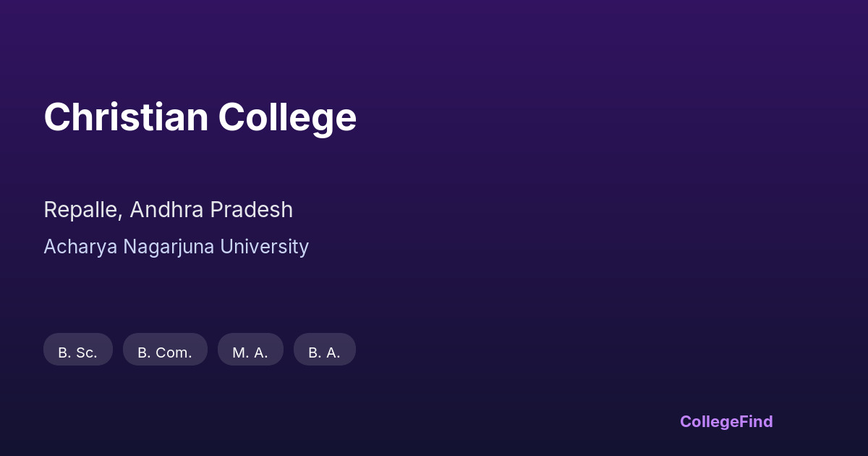The width and height of the screenshot is (868, 456).
Task: Click the Find part of the CollegeFind logo
Action: tap(754, 421)
